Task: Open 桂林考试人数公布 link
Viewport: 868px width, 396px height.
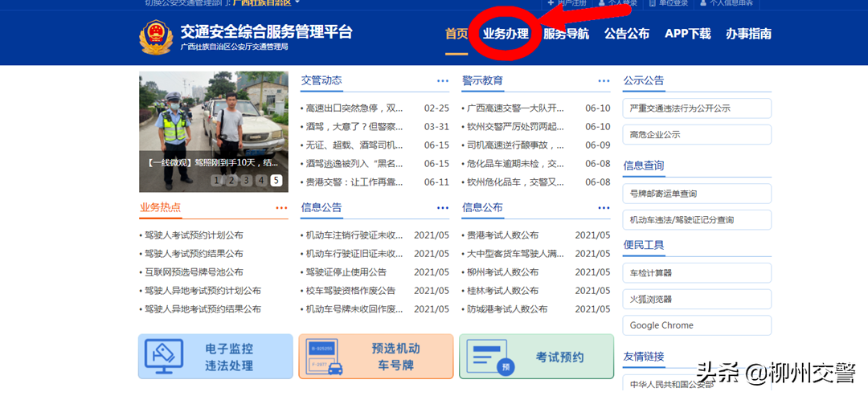Action: [x=502, y=291]
